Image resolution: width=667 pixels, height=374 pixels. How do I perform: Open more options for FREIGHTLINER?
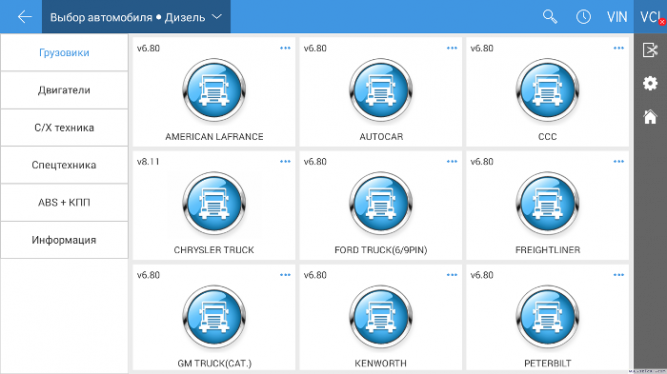click(619, 161)
